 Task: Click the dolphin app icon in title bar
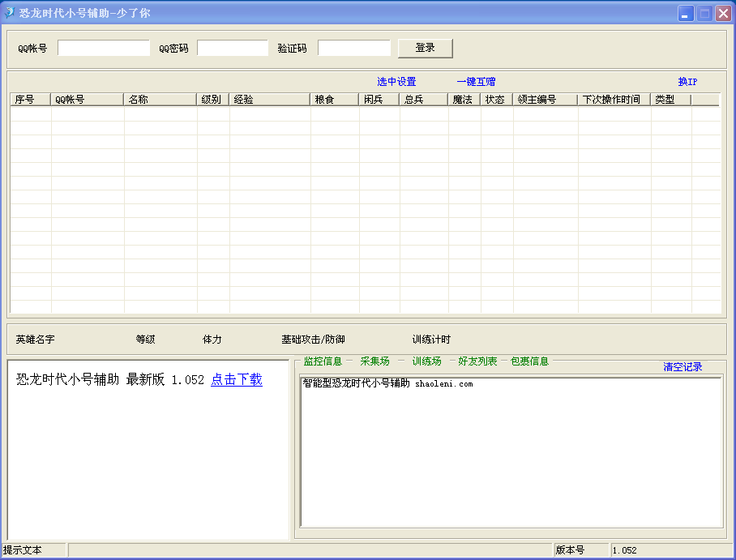coord(9,13)
